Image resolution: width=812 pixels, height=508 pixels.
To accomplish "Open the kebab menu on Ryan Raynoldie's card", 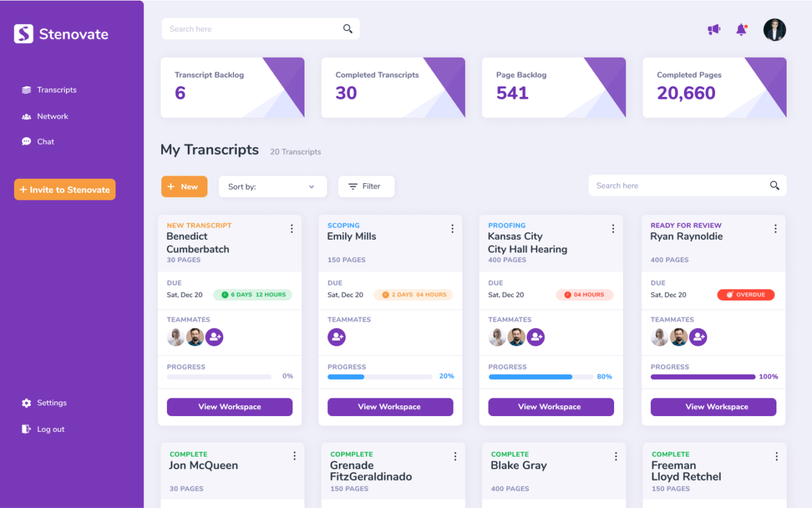I will pyautogui.click(x=775, y=228).
